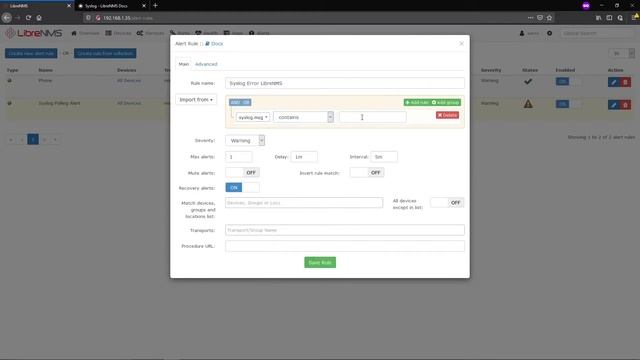640x360 pixels.
Task: Save page to Pocket
Action: pos(540,18)
